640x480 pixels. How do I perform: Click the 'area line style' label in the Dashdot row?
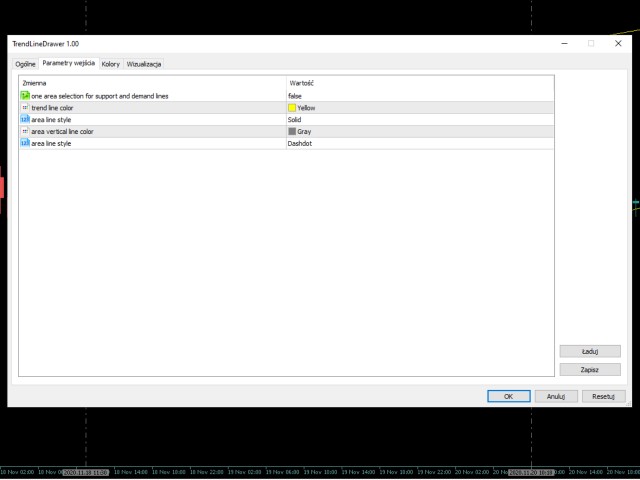pos(51,143)
